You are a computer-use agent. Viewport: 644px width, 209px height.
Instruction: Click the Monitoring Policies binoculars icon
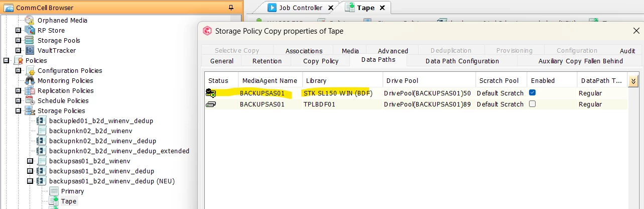point(30,80)
